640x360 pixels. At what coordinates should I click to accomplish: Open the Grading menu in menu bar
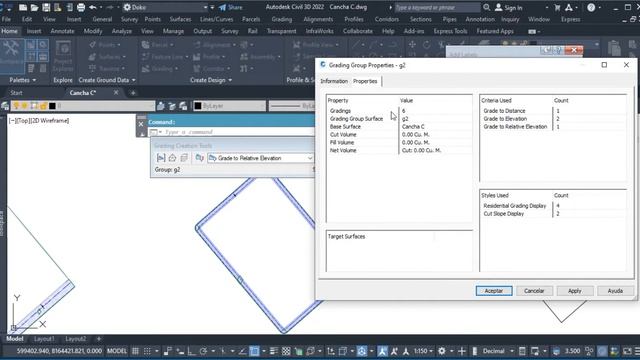pyautogui.click(x=282, y=19)
